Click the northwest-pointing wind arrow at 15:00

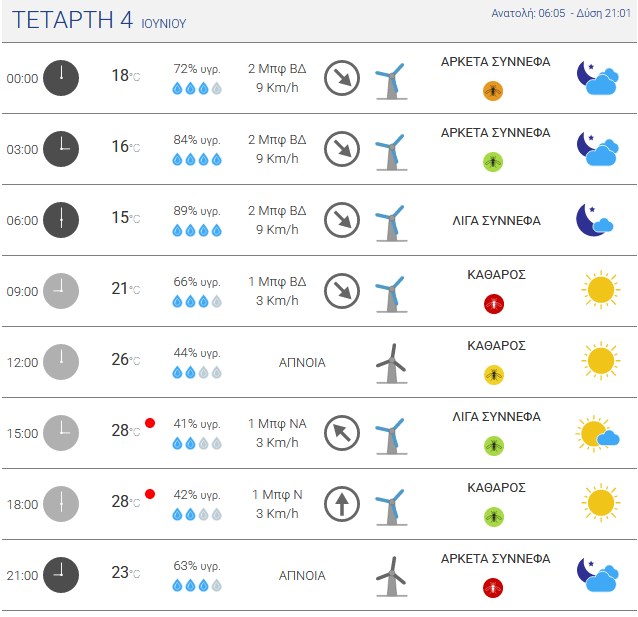(342, 433)
